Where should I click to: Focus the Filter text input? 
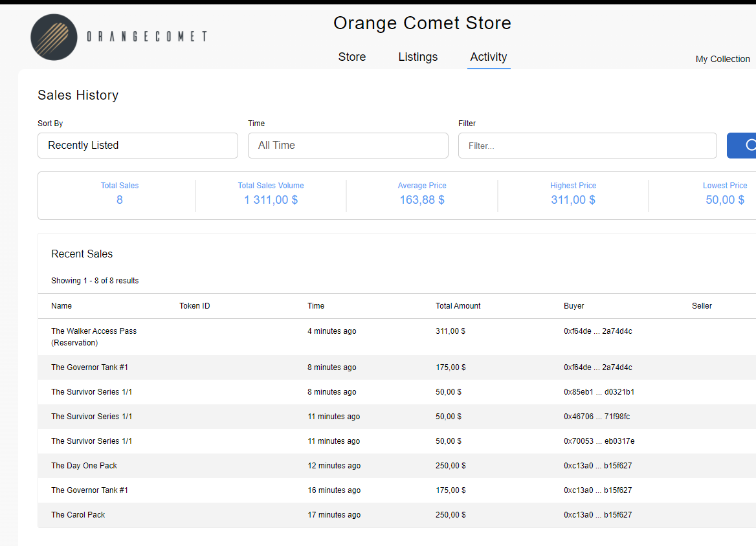587,145
